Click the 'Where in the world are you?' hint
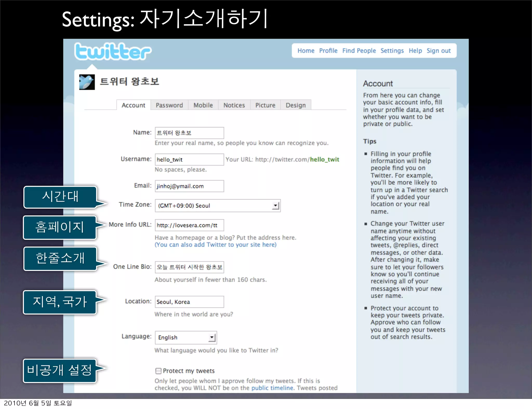 click(x=194, y=314)
